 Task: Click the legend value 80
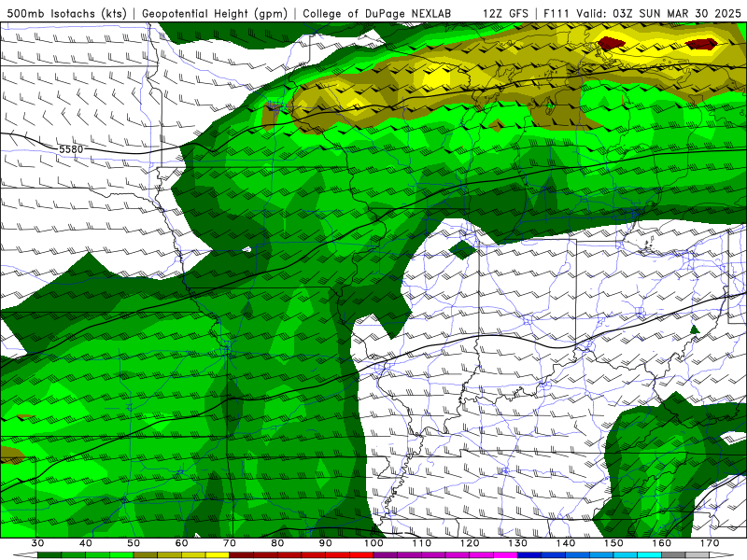[x=277, y=543]
